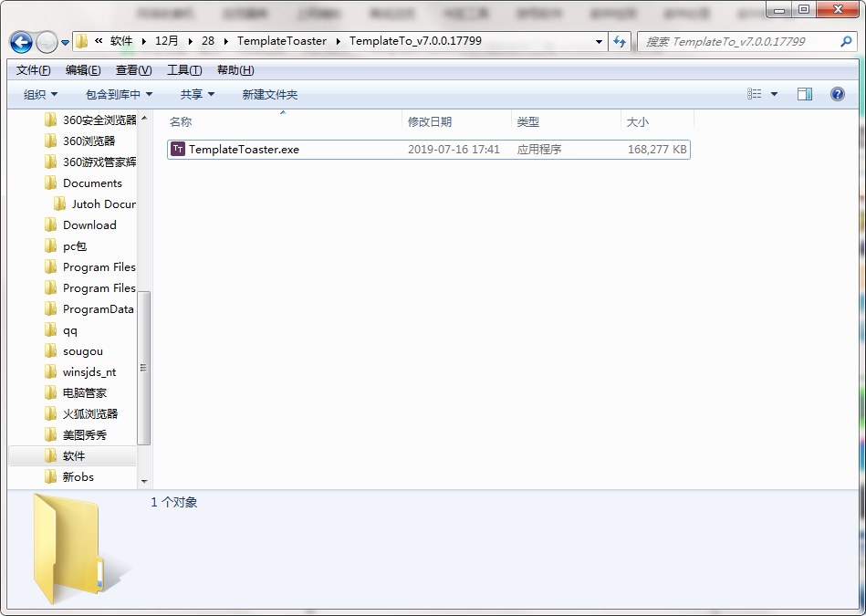Sort by 类型 column header
The image size is (866, 616).
click(x=528, y=122)
